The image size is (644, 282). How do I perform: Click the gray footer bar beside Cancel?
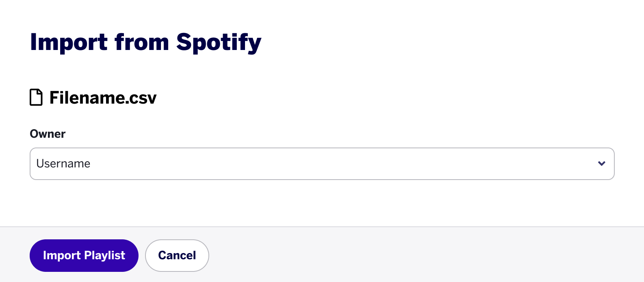coord(427,255)
